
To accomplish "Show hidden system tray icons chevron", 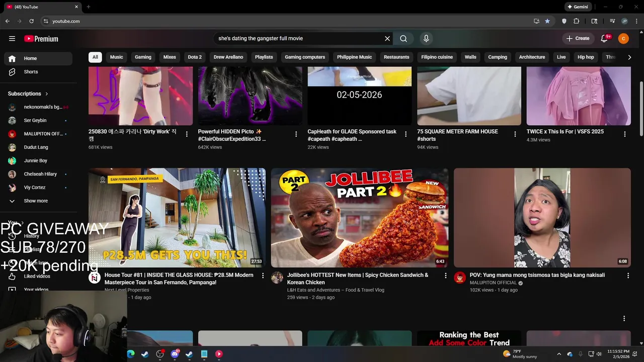I will click(558, 354).
